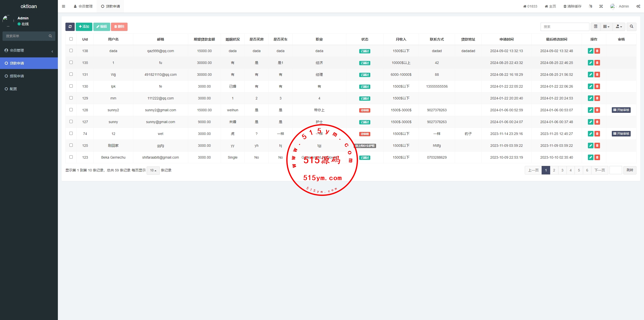Open the export data dropdown
The image size is (644, 320).
click(x=619, y=27)
